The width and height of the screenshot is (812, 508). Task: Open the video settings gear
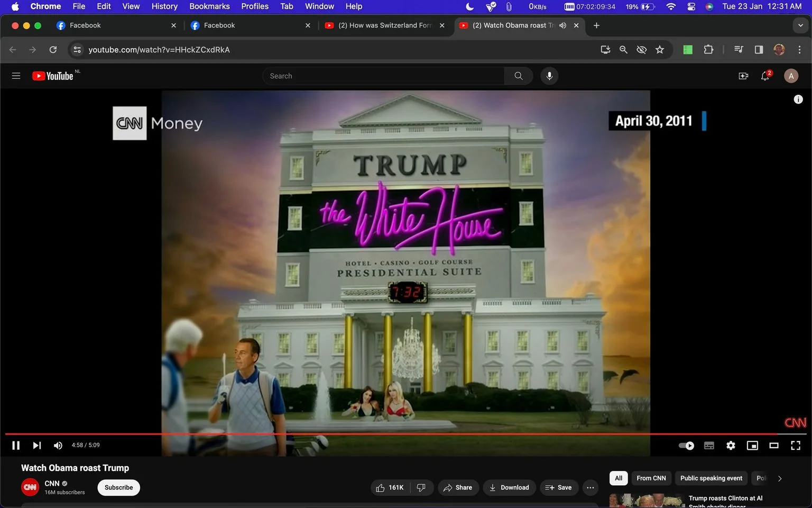tap(731, 446)
